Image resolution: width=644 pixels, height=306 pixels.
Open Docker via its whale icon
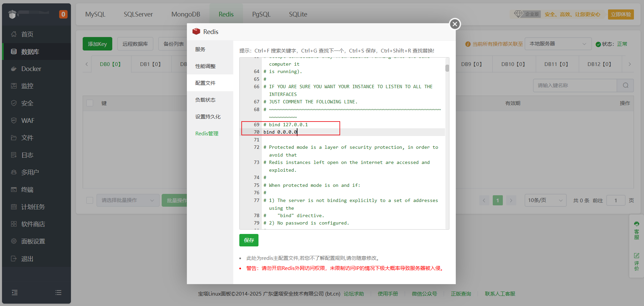pos(14,69)
